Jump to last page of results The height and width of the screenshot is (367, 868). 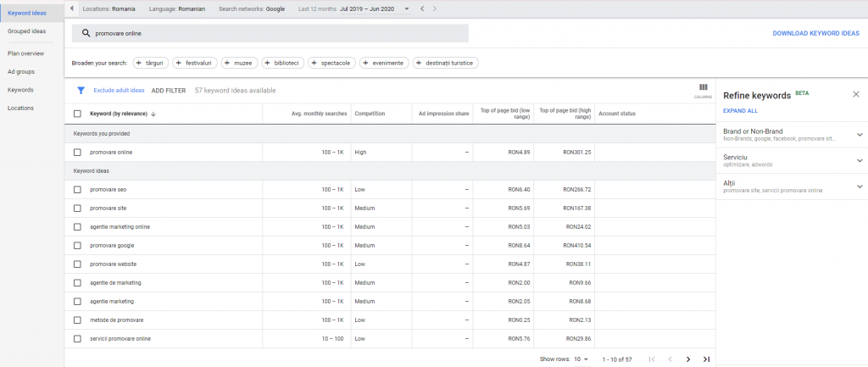coord(706,359)
